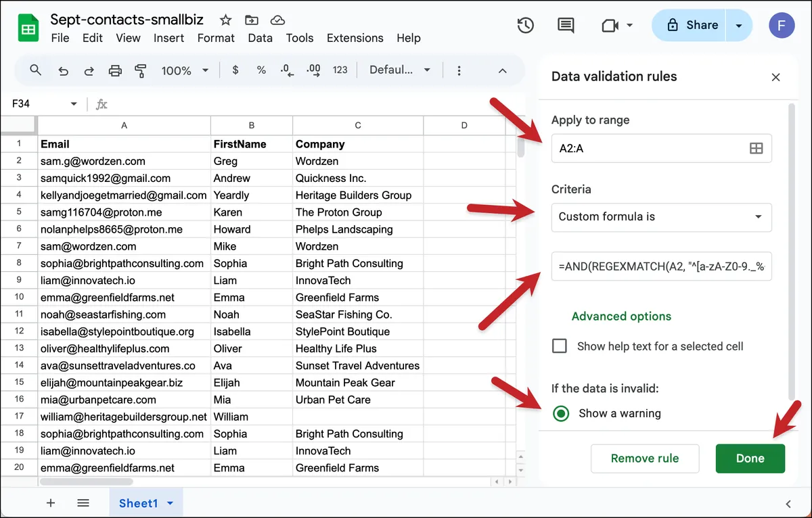Star the Sept-contacts-smallbiz document
812x518 pixels.
coord(226,20)
